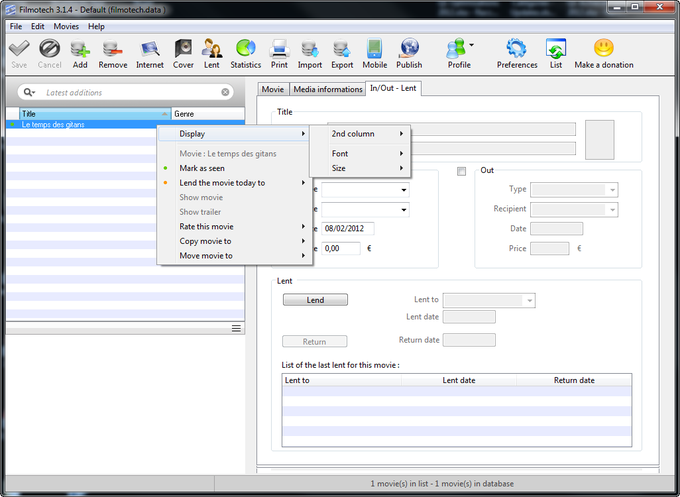Sort by the Genre column header
This screenshot has height=497, width=680.
pos(208,114)
